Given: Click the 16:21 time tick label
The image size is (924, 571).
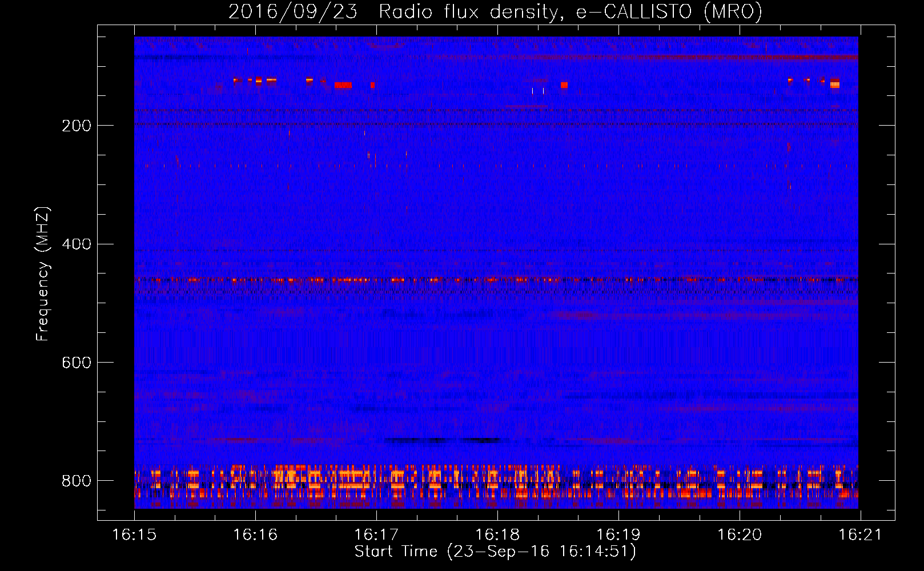Looking at the screenshot, I should tap(861, 534).
